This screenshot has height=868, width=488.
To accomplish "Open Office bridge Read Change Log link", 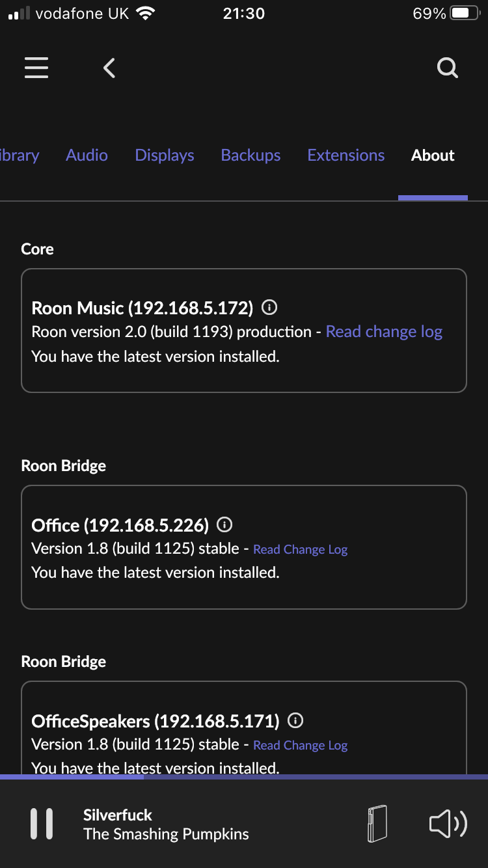I will pos(301,550).
